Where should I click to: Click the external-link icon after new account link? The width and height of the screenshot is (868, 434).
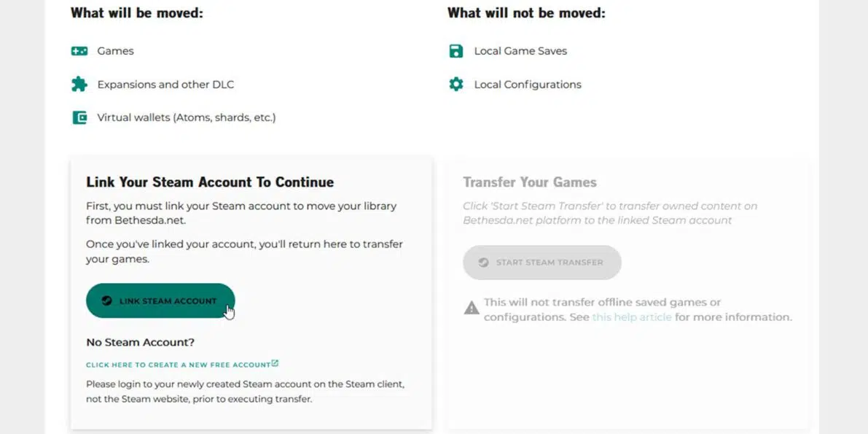pos(275,363)
